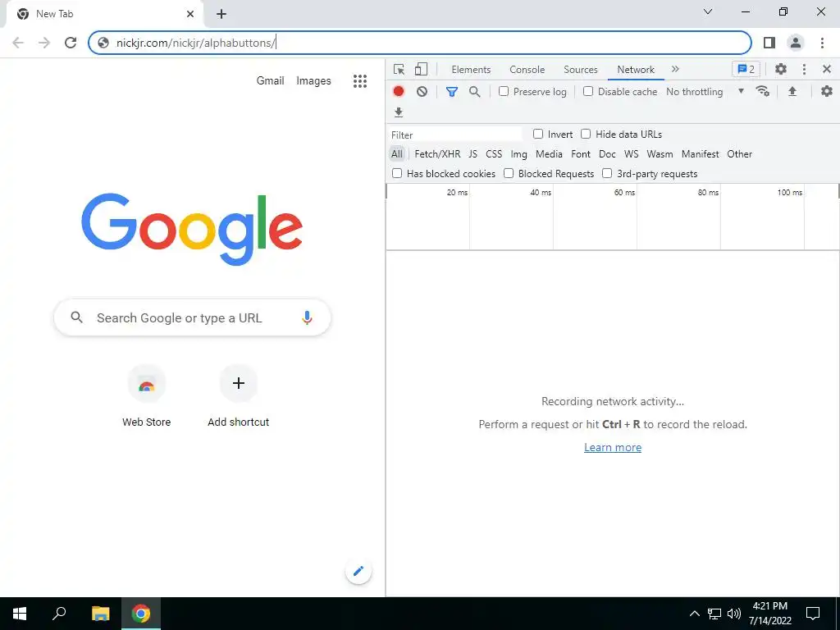Open Google apps grid
This screenshot has height=630, width=840.
(360, 81)
